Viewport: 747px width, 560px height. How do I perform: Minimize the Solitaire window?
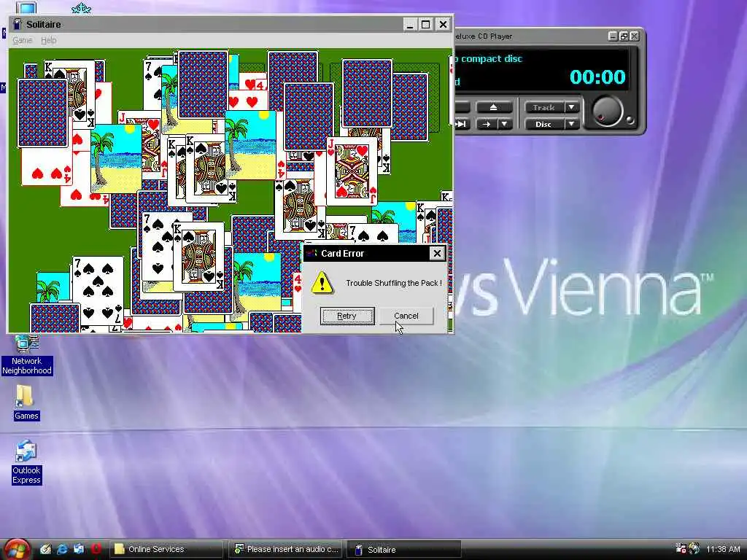click(x=410, y=24)
